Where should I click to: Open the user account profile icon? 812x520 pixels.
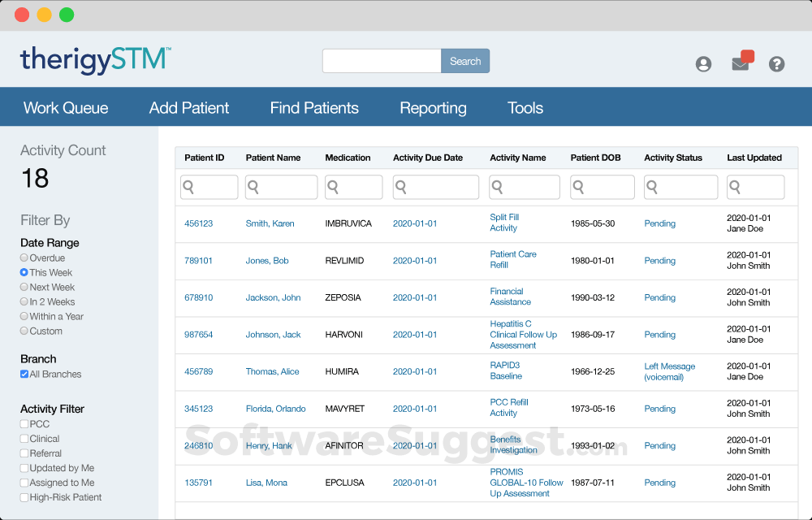[703, 64]
